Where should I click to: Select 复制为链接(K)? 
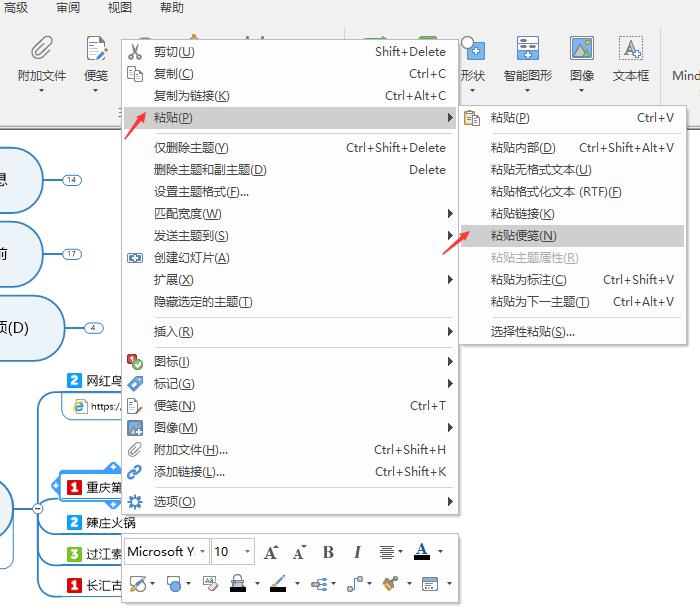pyautogui.click(x=290, y=96)
